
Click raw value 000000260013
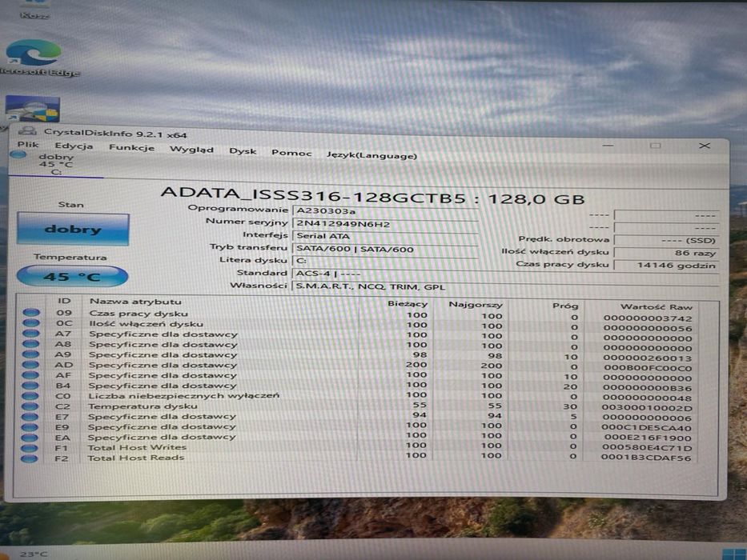pos(647,358)
